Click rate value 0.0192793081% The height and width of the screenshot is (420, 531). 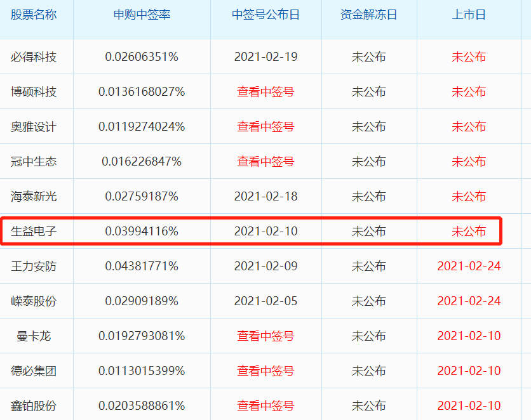(142, 336)
